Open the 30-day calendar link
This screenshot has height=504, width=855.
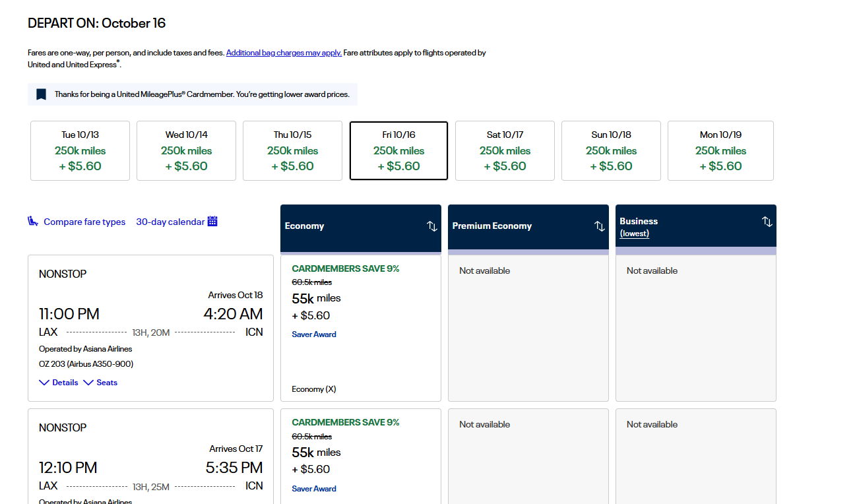[170, 222]
